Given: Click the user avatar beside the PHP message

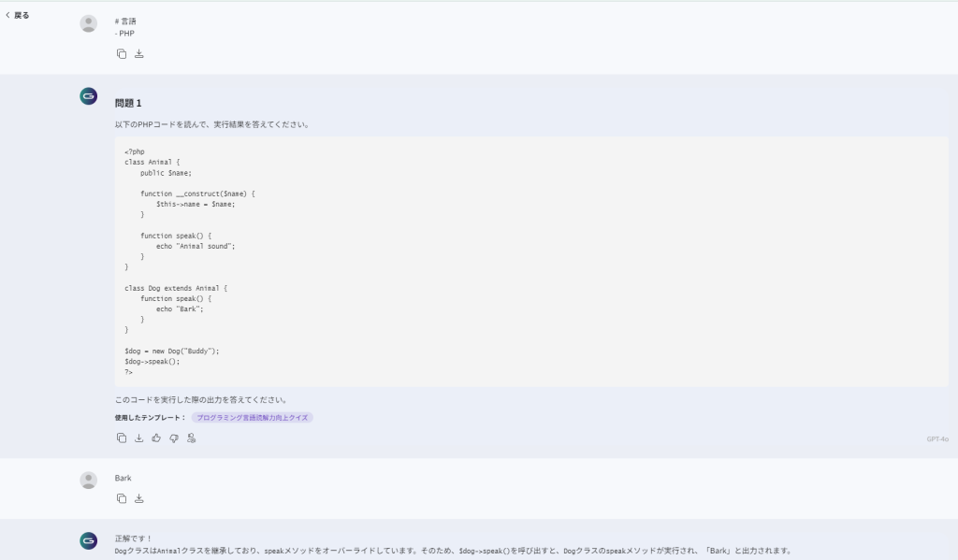Looking at the screenshot, I should point(89,23).
